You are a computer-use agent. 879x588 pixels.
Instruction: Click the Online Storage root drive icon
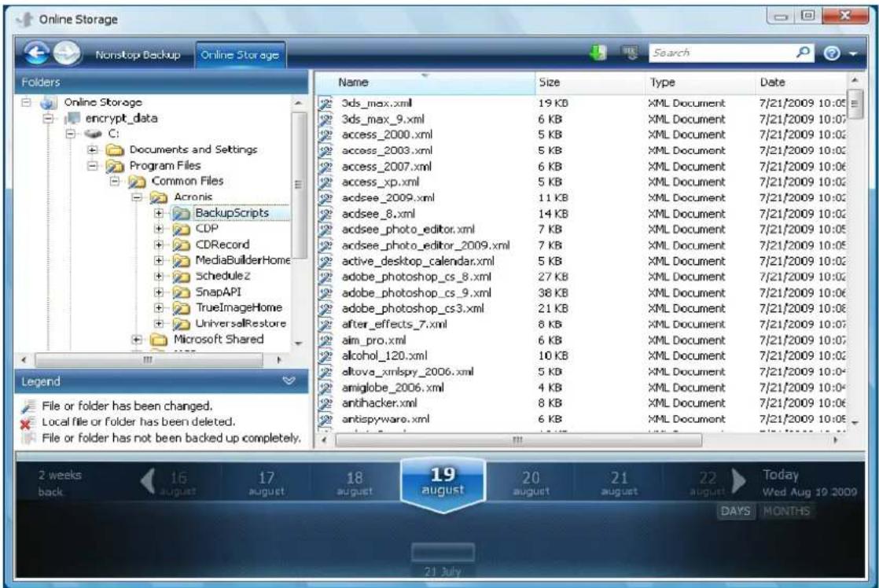click(x=48, y=102)
